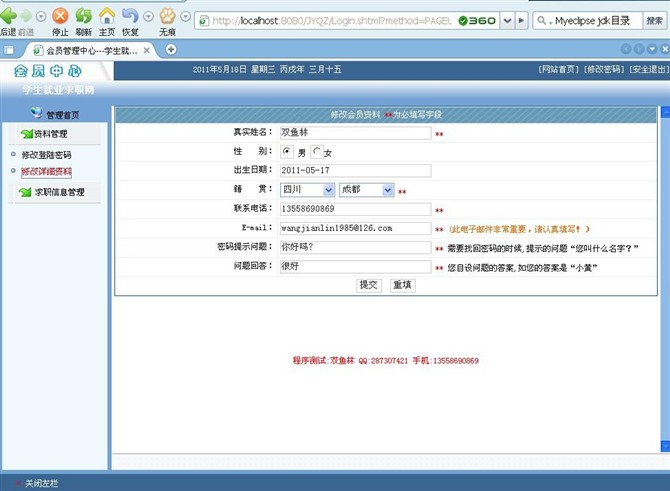Screen dimensions: 670x491
Task: Click the 联系电话 phone number field
Action: pyautogui.click(x=355, y=209)
